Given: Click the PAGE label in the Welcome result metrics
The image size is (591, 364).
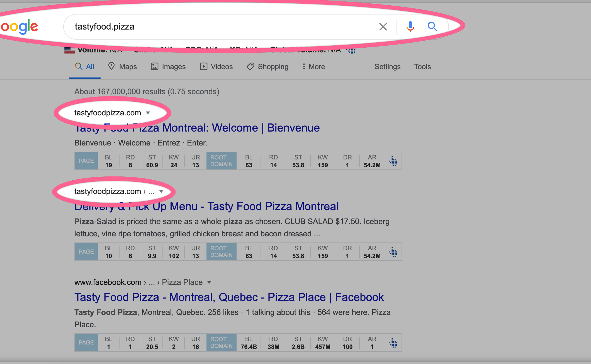Looking at the screenshot, I should [86, 161].
